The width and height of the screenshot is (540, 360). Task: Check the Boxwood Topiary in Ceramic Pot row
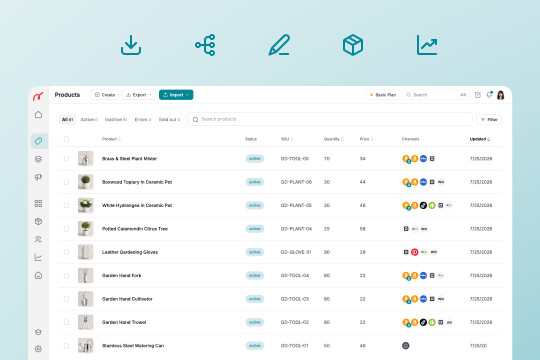pos(66,182)
